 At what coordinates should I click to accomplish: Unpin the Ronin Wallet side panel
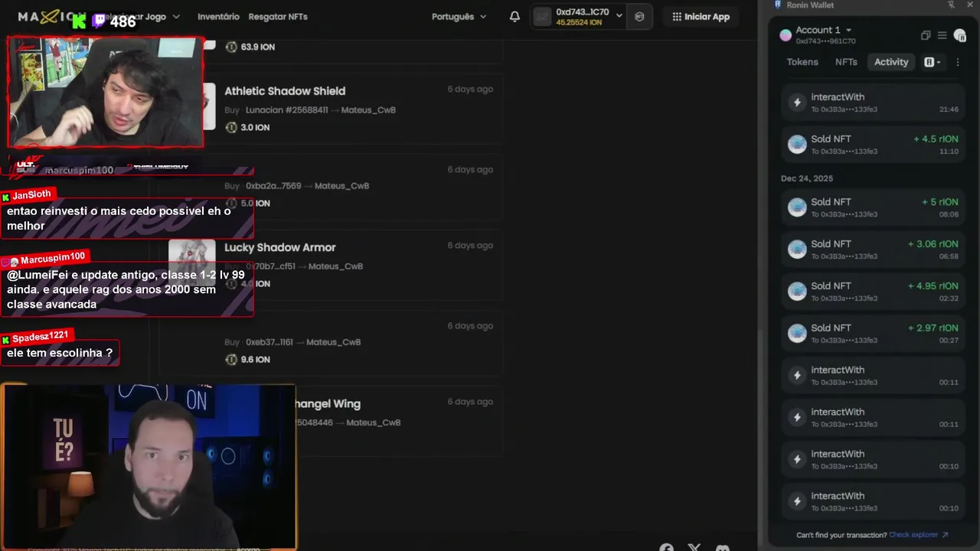pos(951,5)
